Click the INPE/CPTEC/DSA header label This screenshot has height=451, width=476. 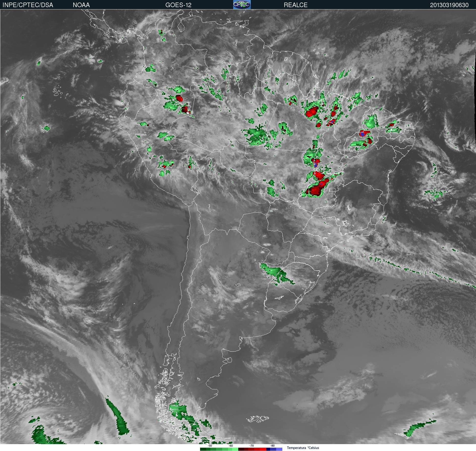[x=28, y=5]
